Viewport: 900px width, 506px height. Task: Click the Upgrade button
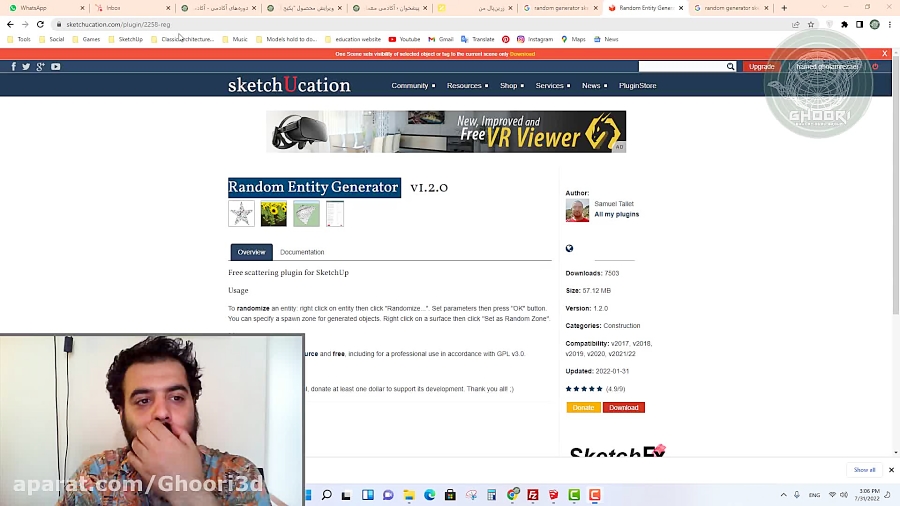762,67
